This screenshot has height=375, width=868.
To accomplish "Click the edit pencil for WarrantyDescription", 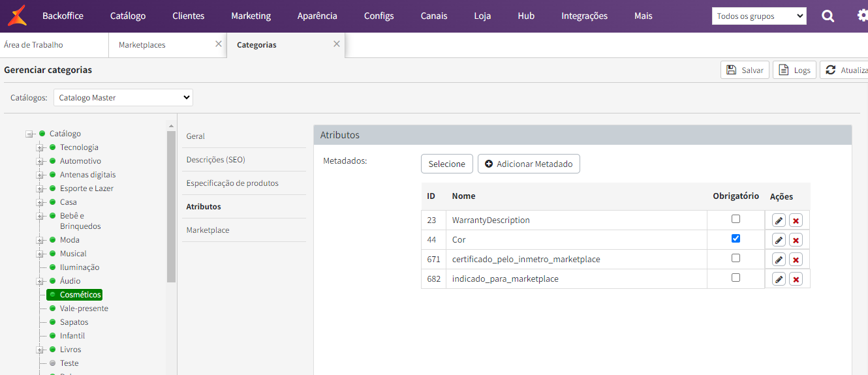I will coord(779,220).
